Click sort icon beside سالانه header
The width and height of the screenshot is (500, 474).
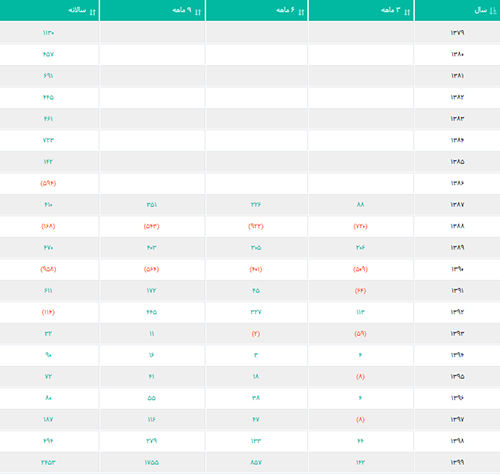pos(93,12)
